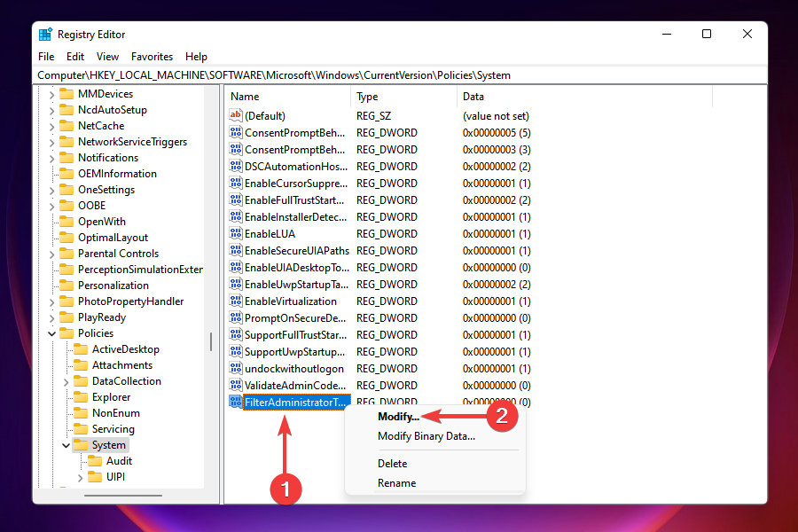Open the Favorites menu
The image size is (798, 532).
pos(152,57)
